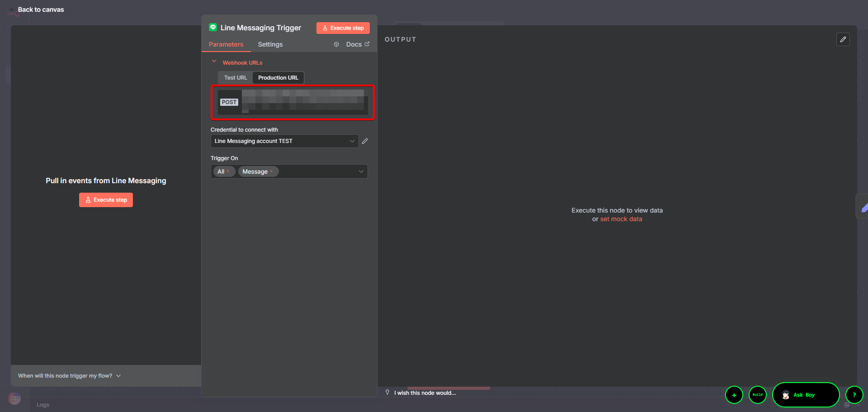Collapse the Webhook URLs section
This screenshot has height=412, width=868.
[x=214, y=62]
